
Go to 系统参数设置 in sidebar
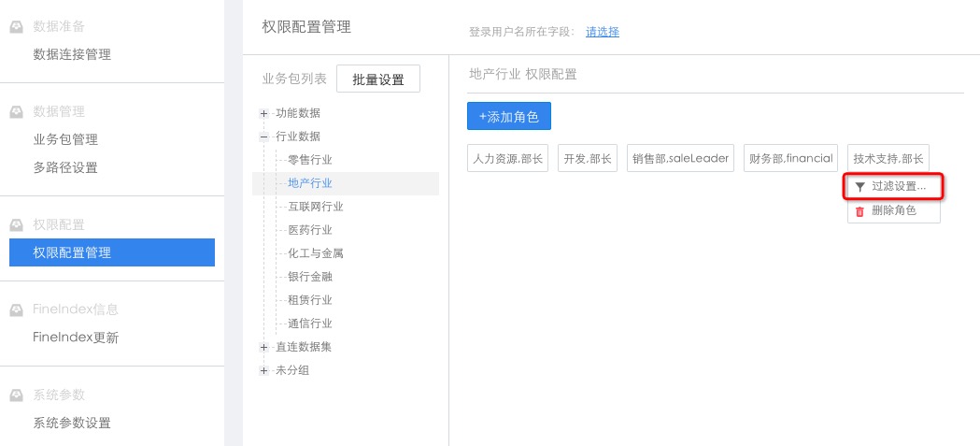(x=72, y=423)
